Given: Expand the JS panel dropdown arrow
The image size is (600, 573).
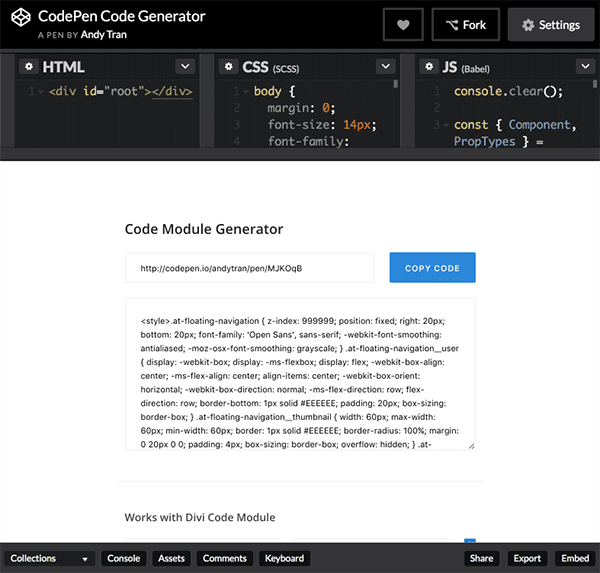Looking at the screenshot, I should click(583, 67).
